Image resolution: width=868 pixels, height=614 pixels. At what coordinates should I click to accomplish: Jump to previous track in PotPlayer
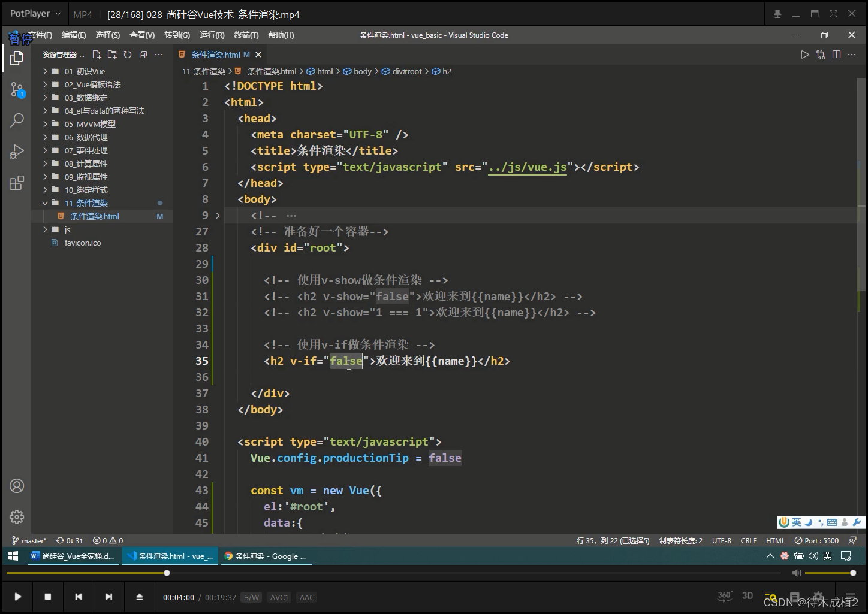click(79, 597)
